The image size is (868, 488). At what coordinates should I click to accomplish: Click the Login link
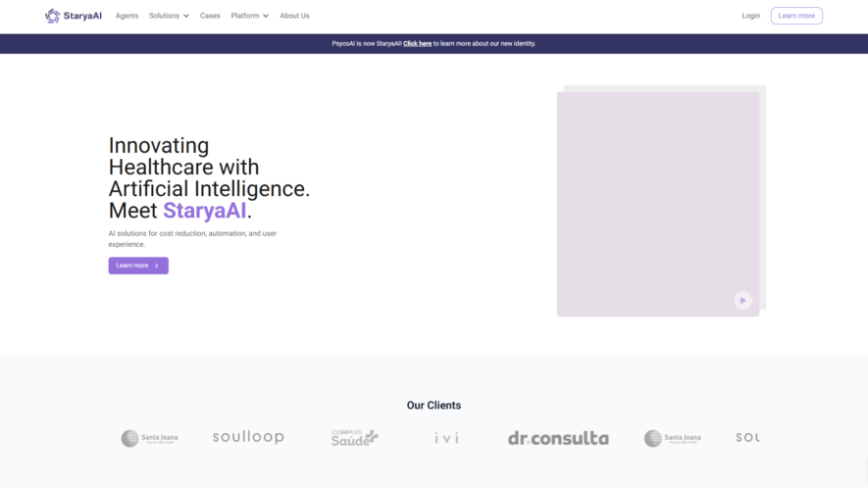coord(750,16)
